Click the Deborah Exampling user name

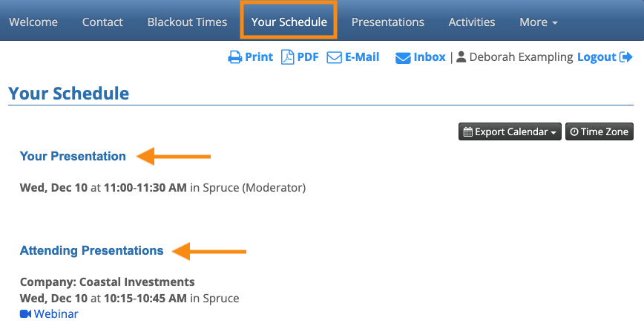pyautogui.click(x=521, y=57)
